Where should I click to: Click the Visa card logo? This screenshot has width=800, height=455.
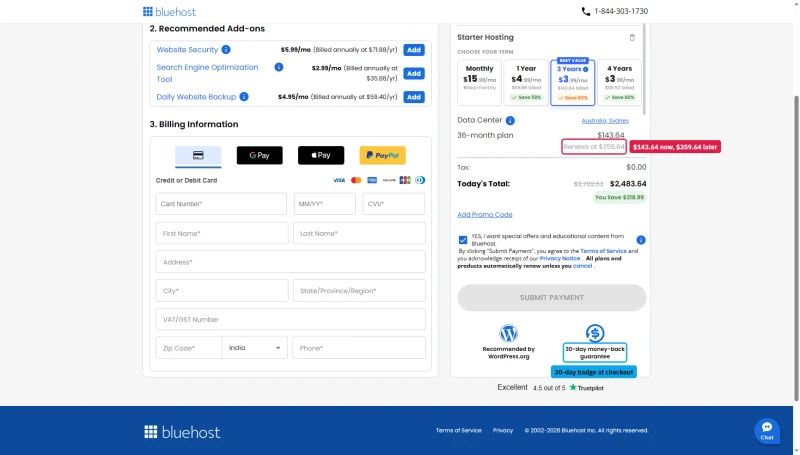coord(339,180)
